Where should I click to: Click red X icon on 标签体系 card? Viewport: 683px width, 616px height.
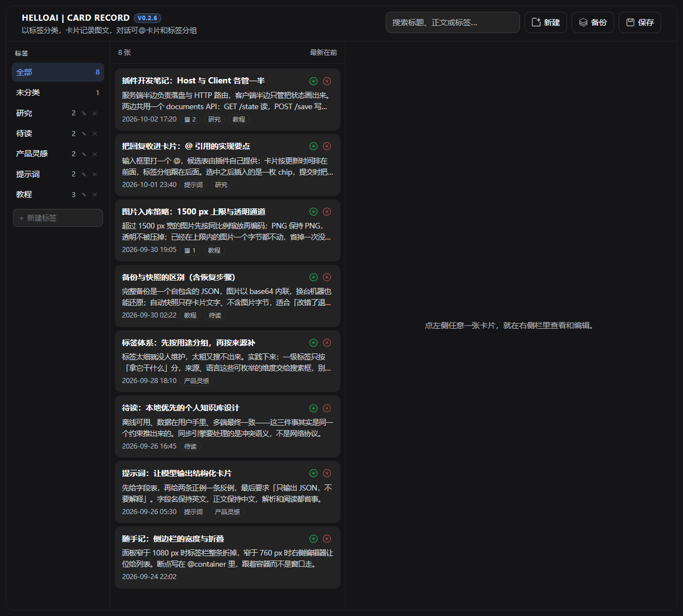click(x=327, y=343)
